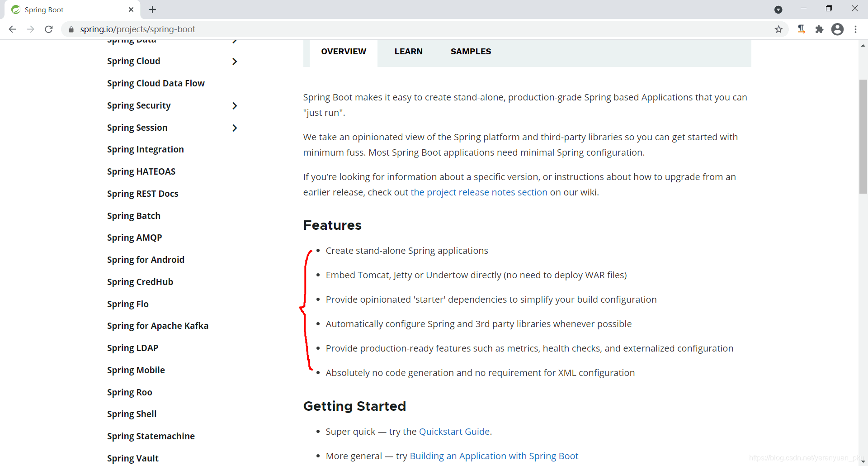The image size is (868, 466).
Task: Open the Chrome three-dot menu
Action: (x=855, y=29)
